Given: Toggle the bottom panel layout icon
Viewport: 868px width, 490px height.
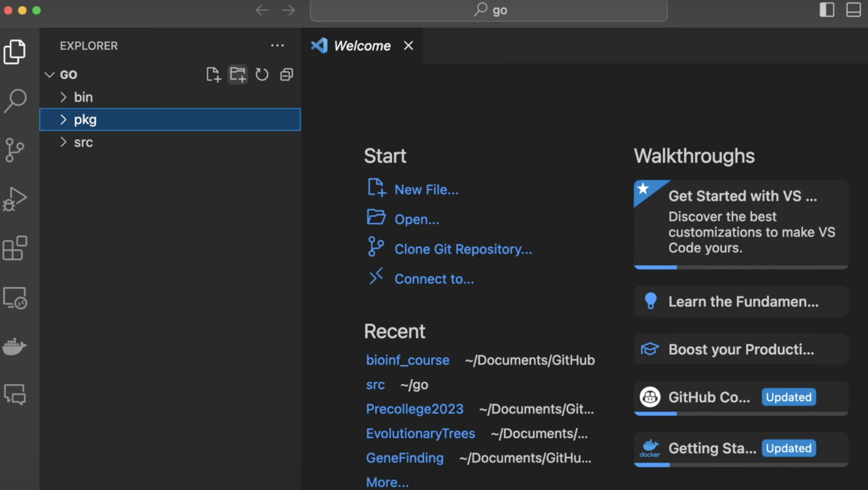Looking at the screenshot, I should (853, 10).
